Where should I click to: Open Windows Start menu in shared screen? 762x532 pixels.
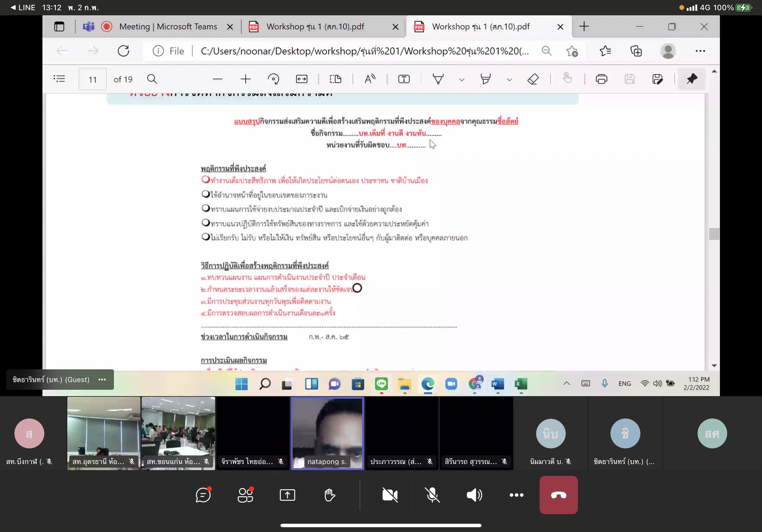coord(241,384)
